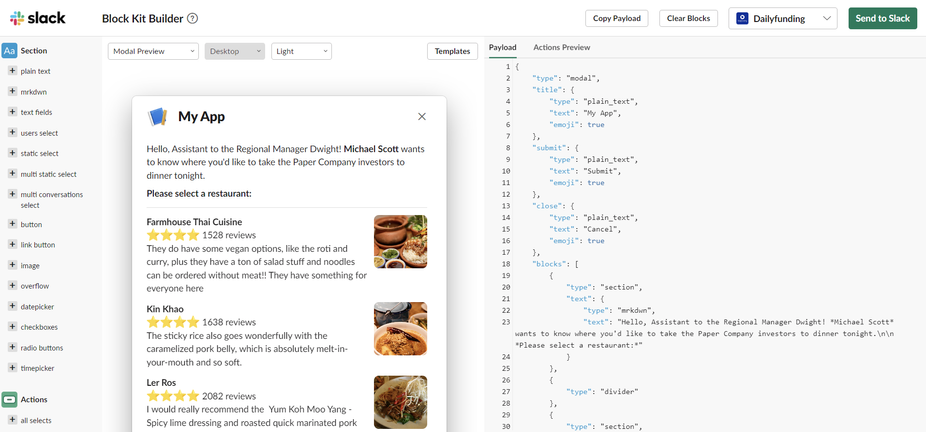Click '1528 reviews' text
The height and width of the screenshot is (432, 926).
pyautogui.click(x=229, y=235)
